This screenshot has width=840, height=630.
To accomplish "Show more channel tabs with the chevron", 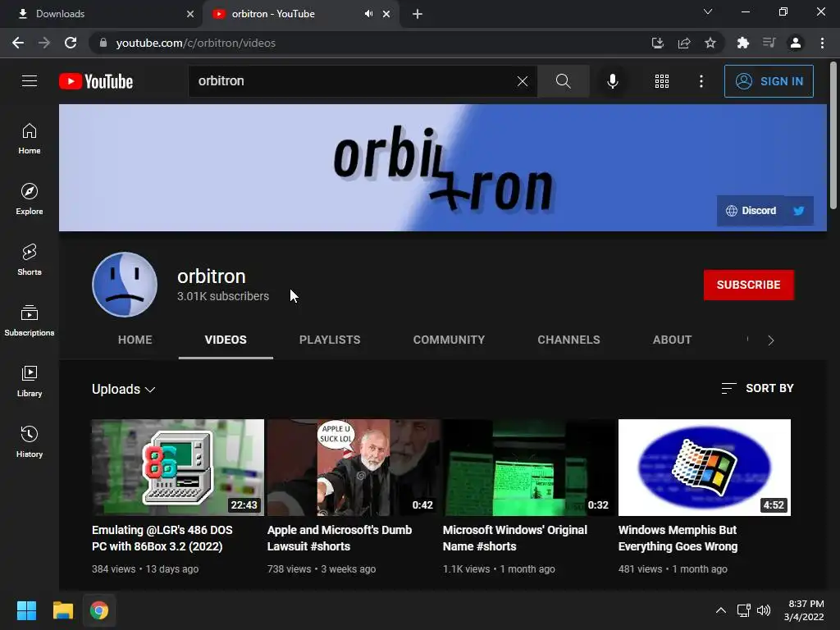I will [771, 340].
